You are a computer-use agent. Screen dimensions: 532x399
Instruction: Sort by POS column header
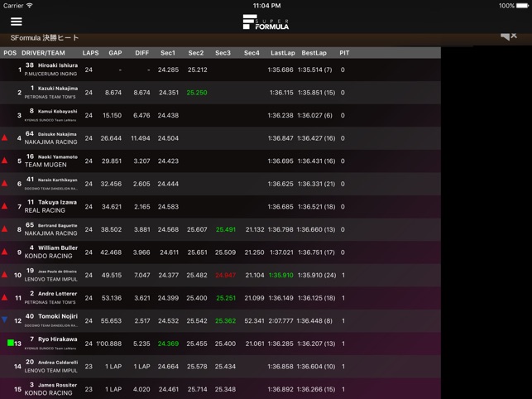[x=10, y=53]
